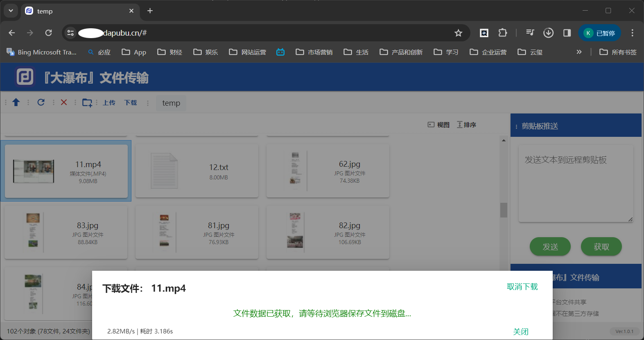644x340 pixels.
Task: Open the extensions puzzle icon
Action: click(x=502, y=33)
